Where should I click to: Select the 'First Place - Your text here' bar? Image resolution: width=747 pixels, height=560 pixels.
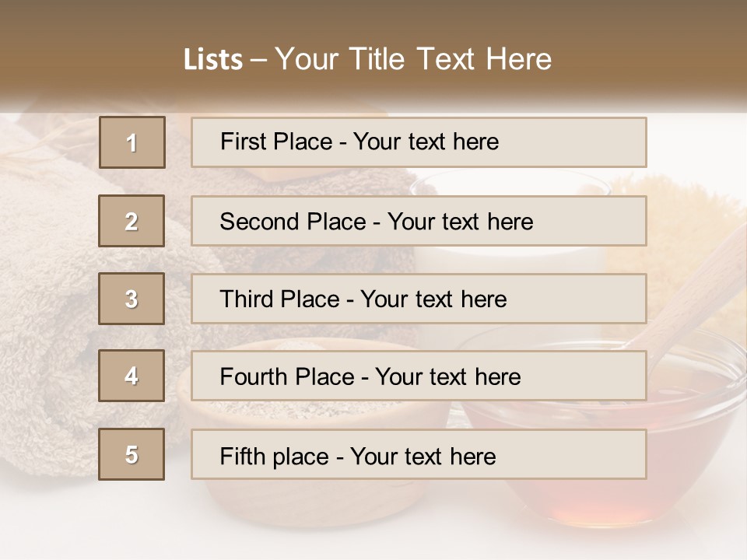tap(419, 142)
